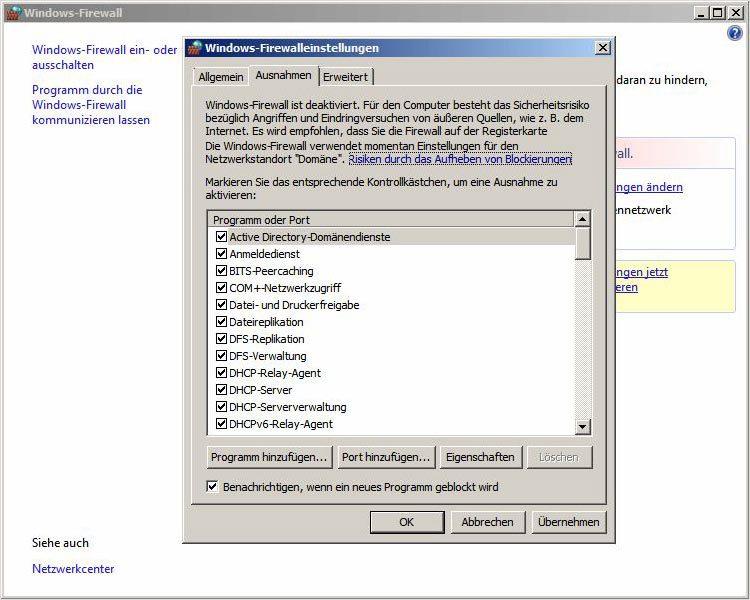Click Port hinzufügen button
This screenshot has width=750, height=600.
[x=385, y=457]
